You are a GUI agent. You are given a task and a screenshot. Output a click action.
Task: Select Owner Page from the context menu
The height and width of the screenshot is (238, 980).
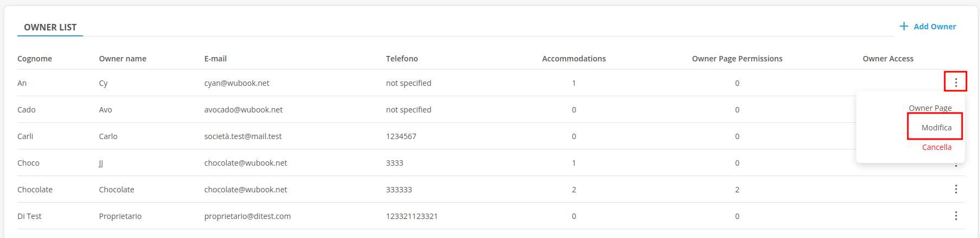pos(930,108)
